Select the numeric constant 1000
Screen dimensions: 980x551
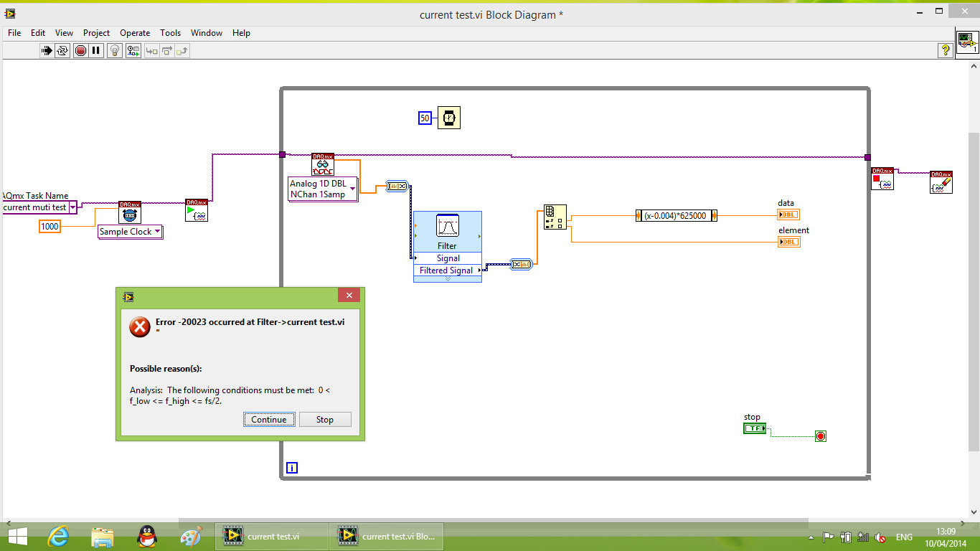(50, 227)
